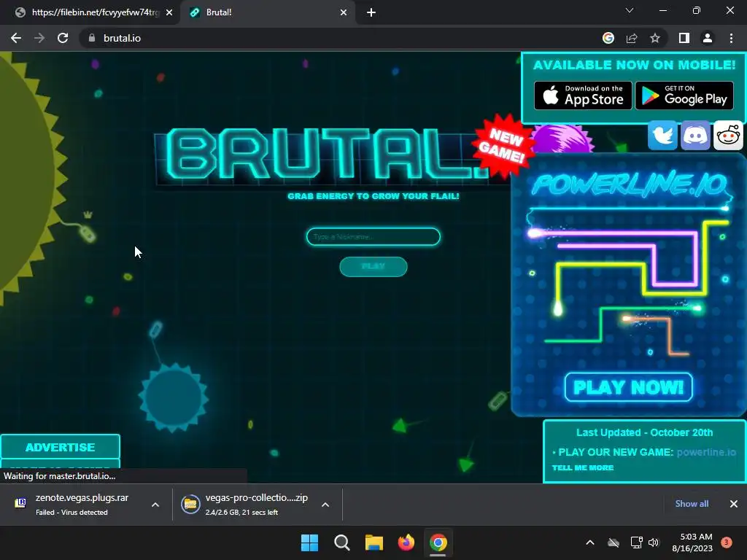The image size is (747, 560).
Task: Open the Get it on Google Play badge
Action: coord(684,96)
